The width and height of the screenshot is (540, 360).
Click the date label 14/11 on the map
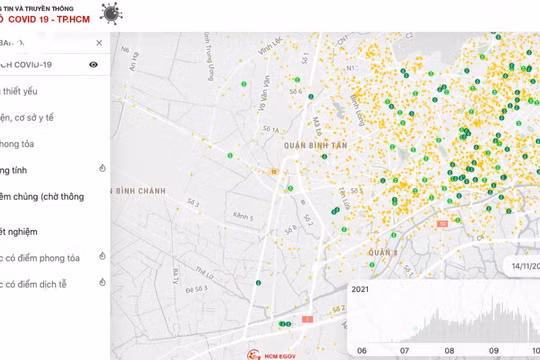click(x=525, y=266)
